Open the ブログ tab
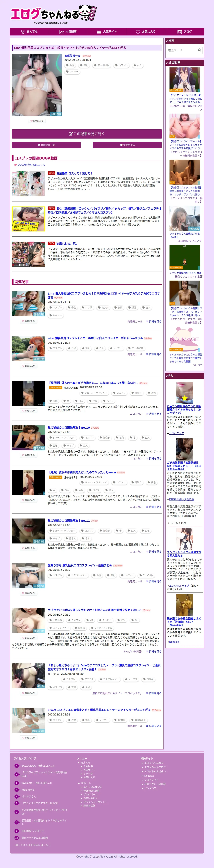This screenshot has height=868, width=214. 185,32
